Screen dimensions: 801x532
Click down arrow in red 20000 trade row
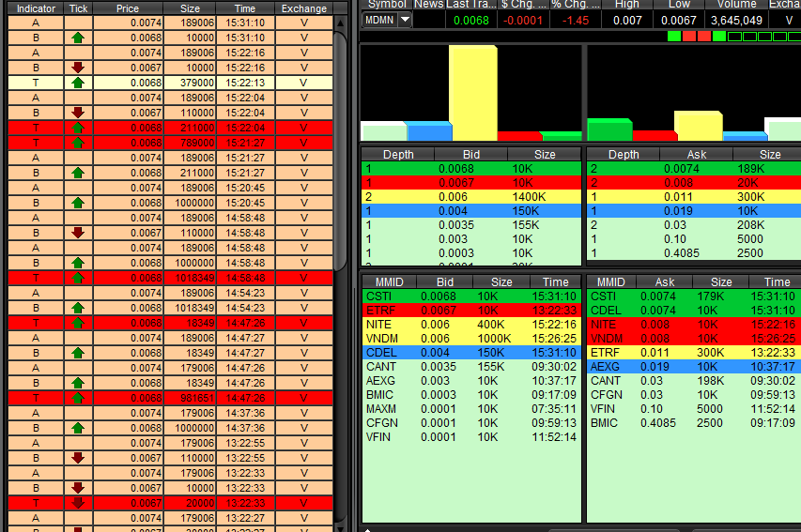click(78, 503)
